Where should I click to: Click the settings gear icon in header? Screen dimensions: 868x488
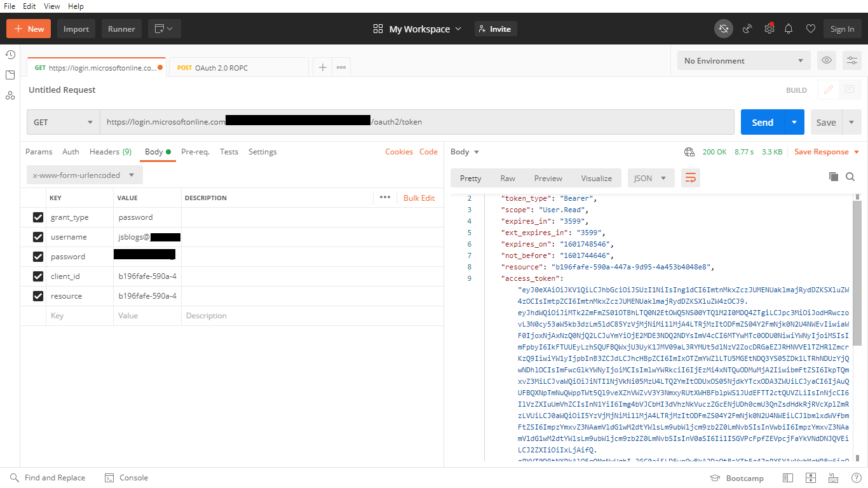tap(769, 29)
